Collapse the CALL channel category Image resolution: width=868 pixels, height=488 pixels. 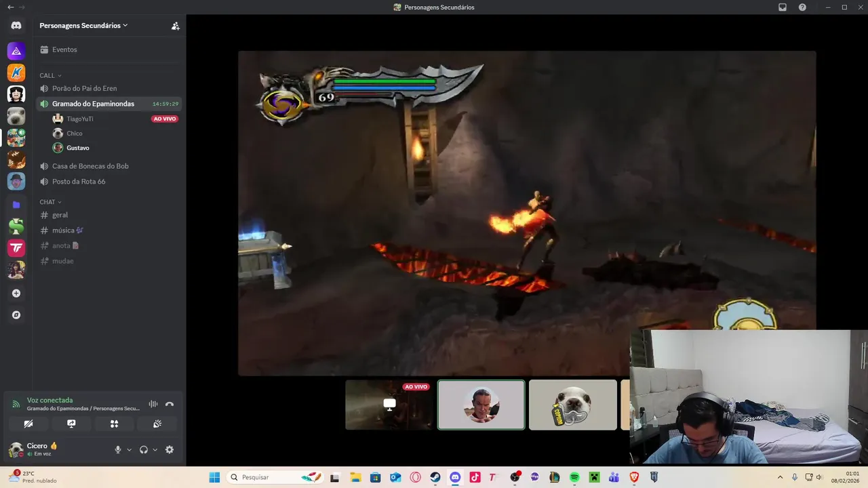pos(51,75)
